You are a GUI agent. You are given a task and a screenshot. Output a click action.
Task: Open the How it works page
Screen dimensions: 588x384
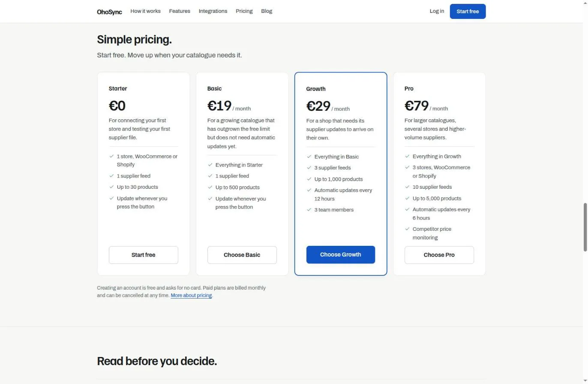tap(145, 11)
